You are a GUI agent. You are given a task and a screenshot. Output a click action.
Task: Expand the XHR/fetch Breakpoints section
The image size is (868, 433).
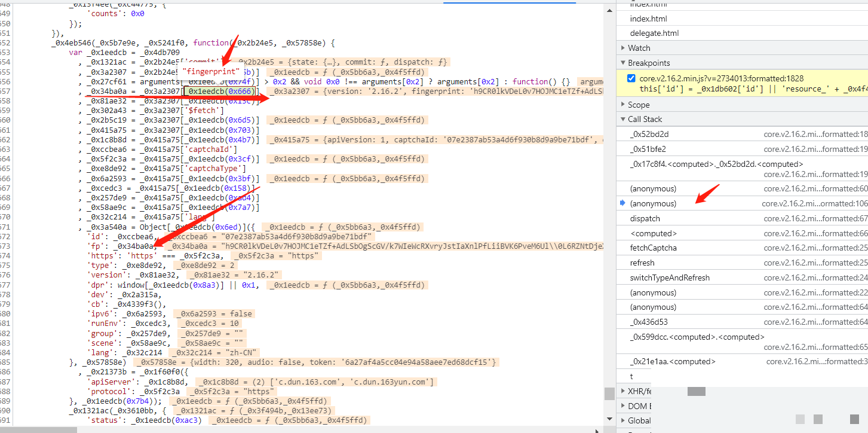tap(639, 391)
